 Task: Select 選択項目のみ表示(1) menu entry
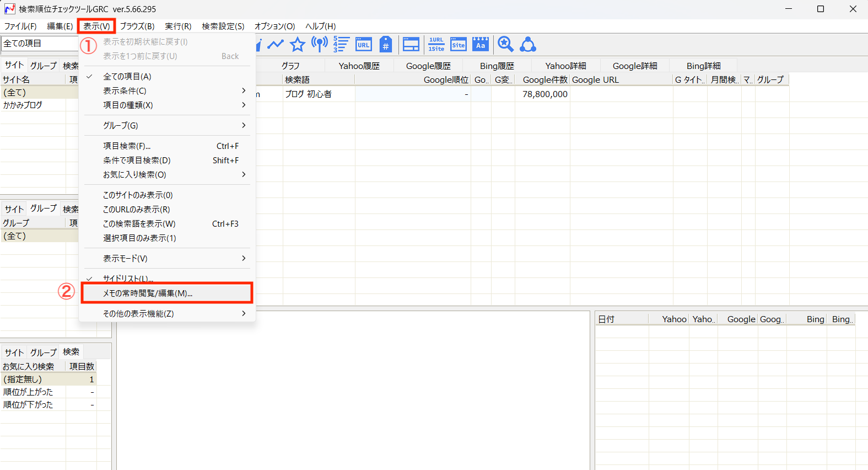[x=167, y=238]
